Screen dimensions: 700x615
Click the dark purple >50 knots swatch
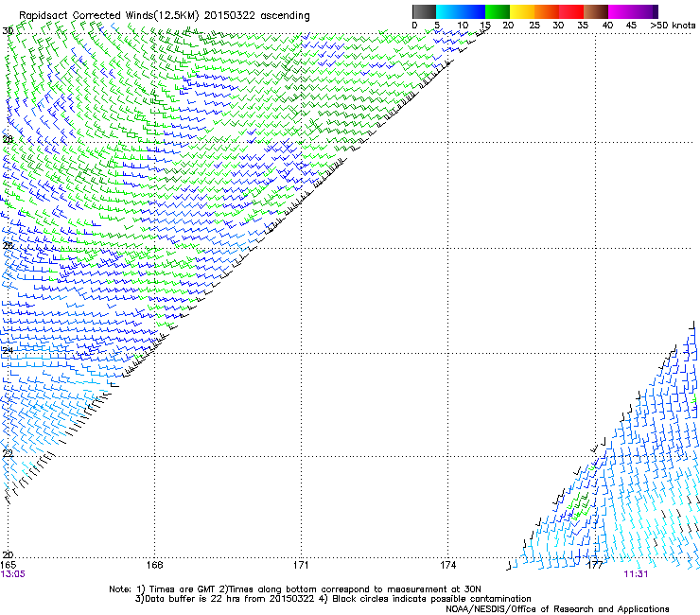click(x=655, y=11)
